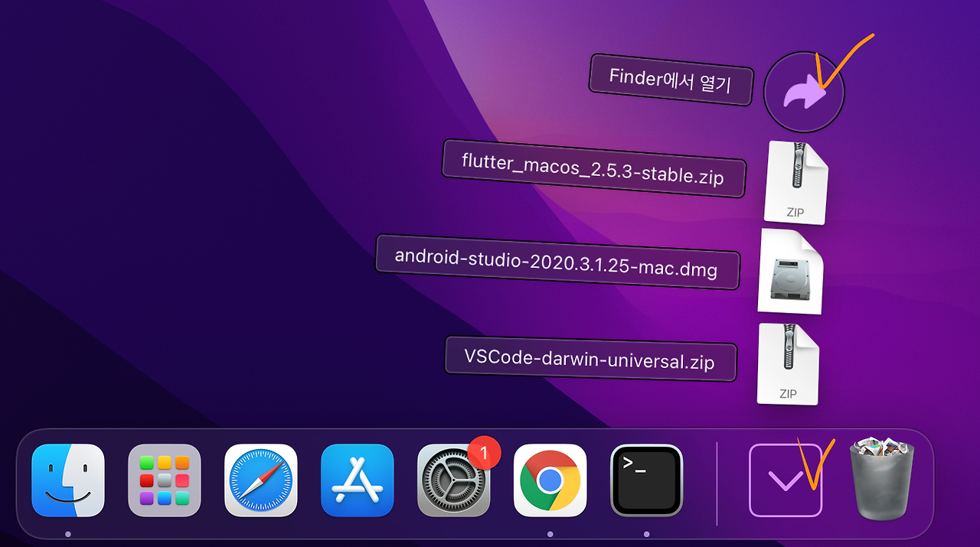Open the android-studio dmg disk image icon
The image size is (980, 547).
click(791, 272)
